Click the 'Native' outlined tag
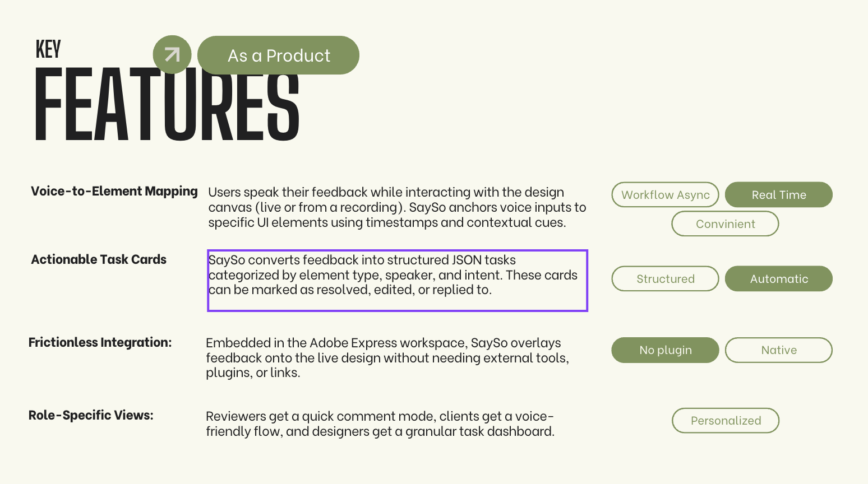The height and width of the screenshot is (484, 868). 778,350
